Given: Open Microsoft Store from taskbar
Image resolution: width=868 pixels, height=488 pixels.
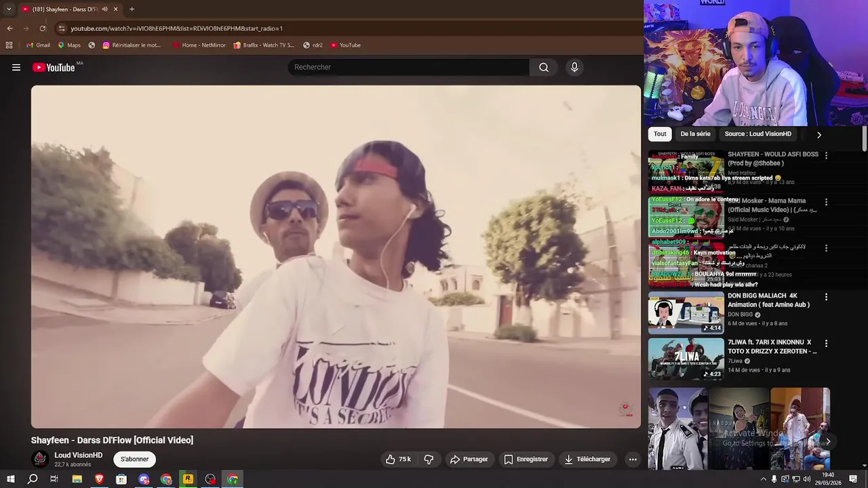Looking at the screenshot, I should pos(121,479).
